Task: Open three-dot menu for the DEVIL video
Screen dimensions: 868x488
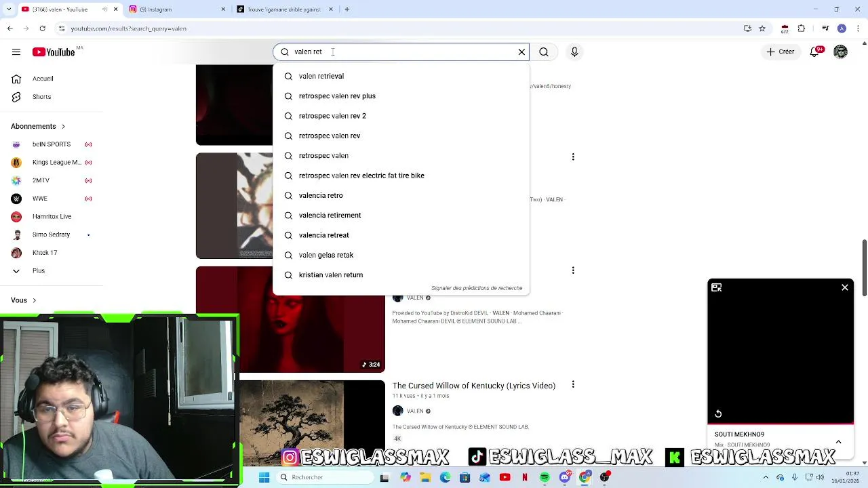Action: pos(573,270)
